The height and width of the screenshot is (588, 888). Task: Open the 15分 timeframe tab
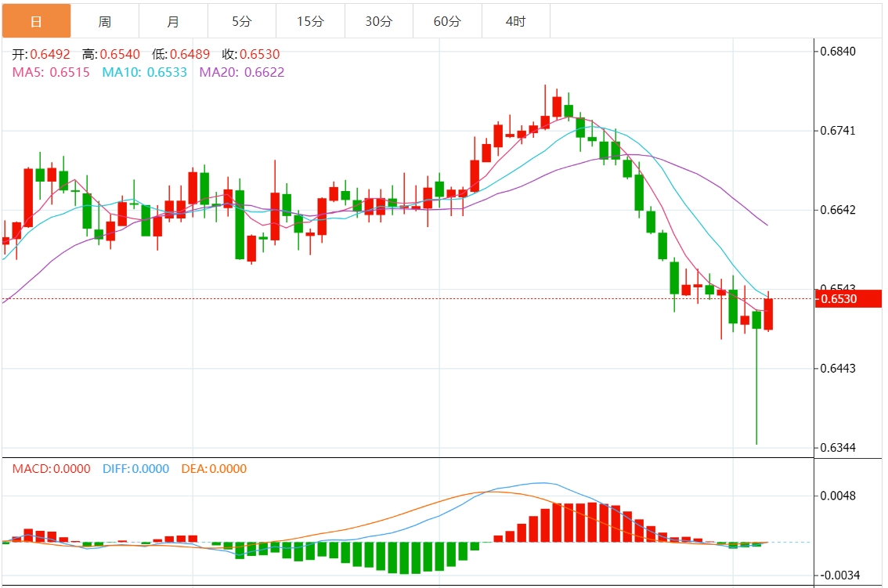coord(310,21)
